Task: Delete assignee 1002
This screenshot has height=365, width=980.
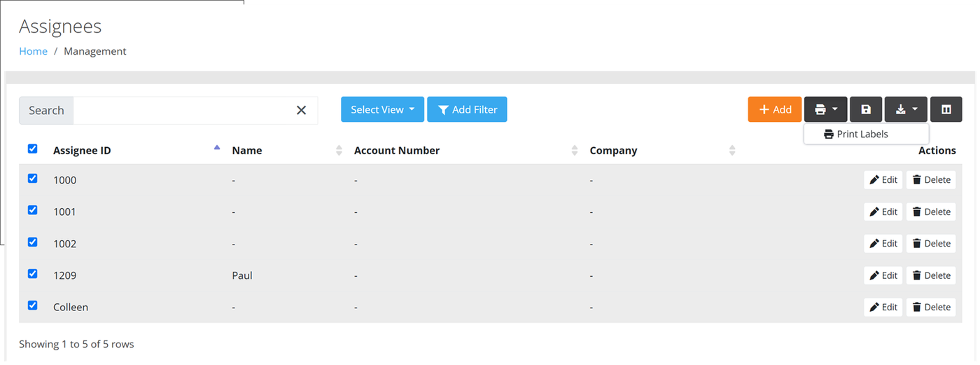Action: [931, 243]
